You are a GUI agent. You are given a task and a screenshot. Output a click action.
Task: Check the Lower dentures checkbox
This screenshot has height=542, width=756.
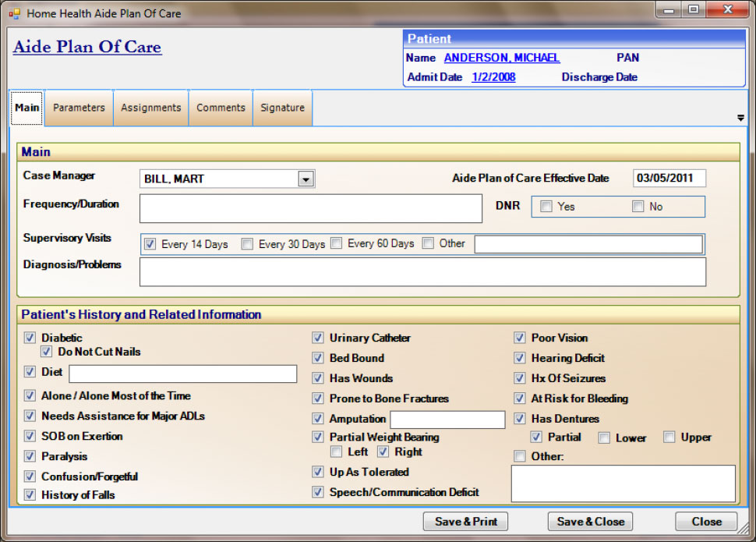(604, 437)
